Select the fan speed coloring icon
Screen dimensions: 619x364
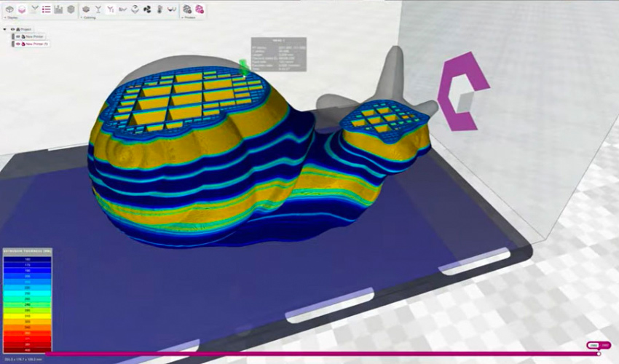(147, 9)
